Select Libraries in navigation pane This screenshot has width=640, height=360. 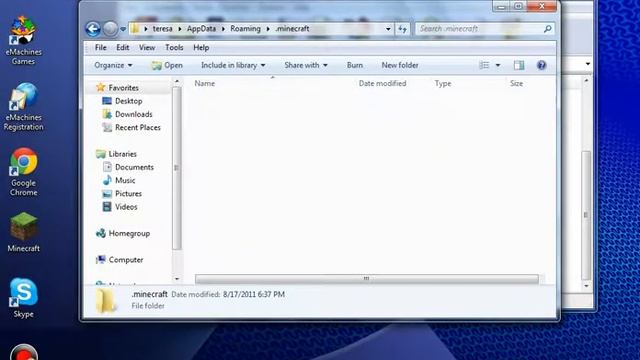(122, 154)
